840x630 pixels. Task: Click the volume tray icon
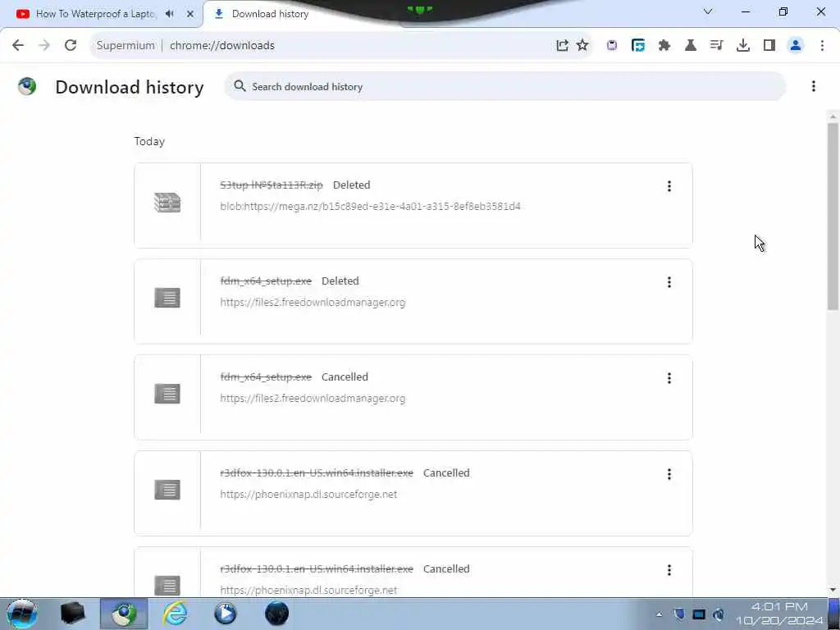(719, 614)
